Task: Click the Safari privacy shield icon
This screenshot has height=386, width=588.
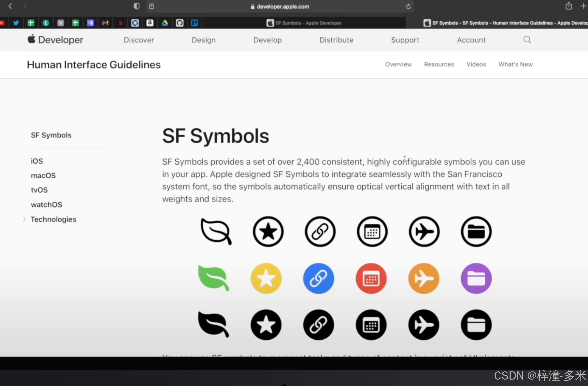Action: pyautogui.click(x=136, y=6)
